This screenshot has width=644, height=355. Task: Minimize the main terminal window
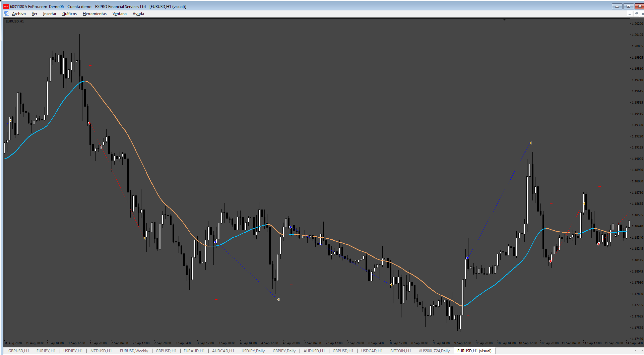[617, 6]
